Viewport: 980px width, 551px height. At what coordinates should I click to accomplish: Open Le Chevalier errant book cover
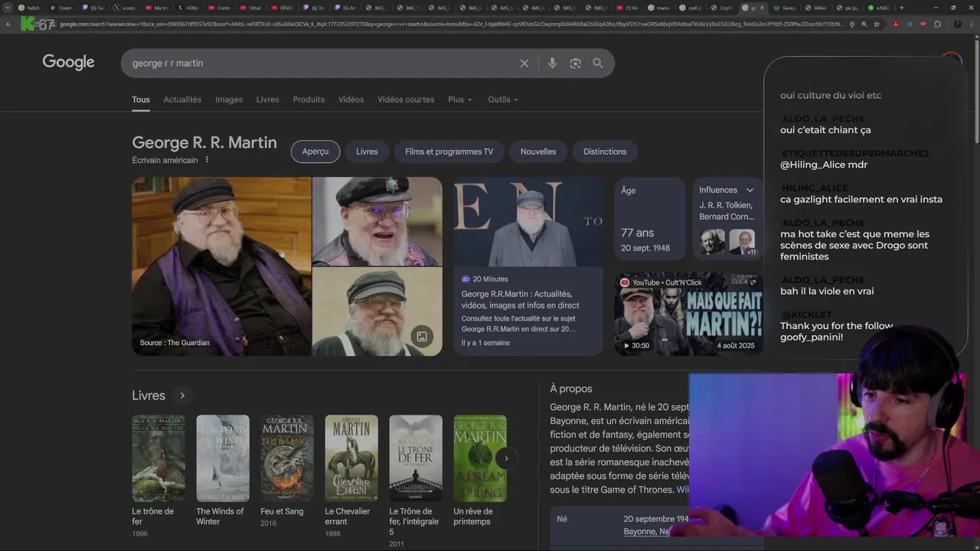point(351,458)
